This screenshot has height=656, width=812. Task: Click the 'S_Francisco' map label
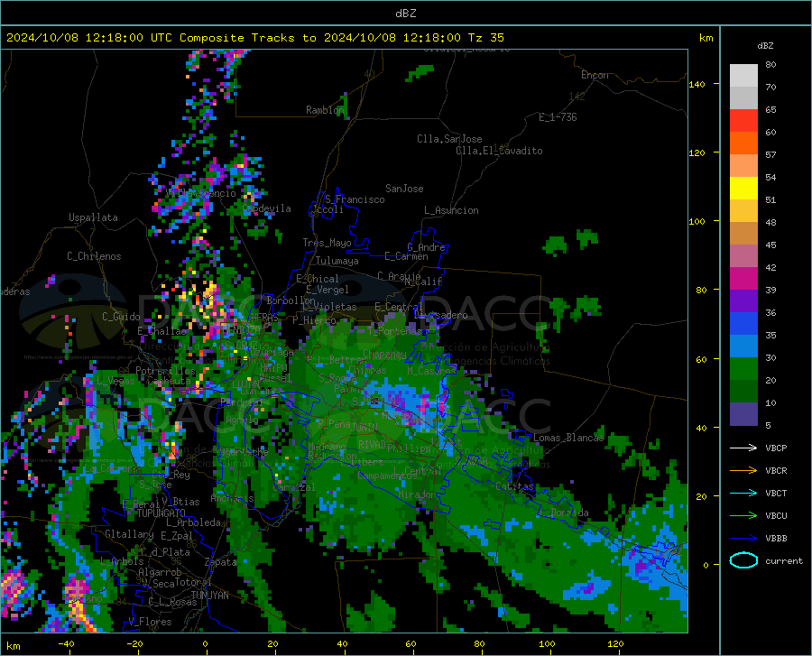(355, 199)
